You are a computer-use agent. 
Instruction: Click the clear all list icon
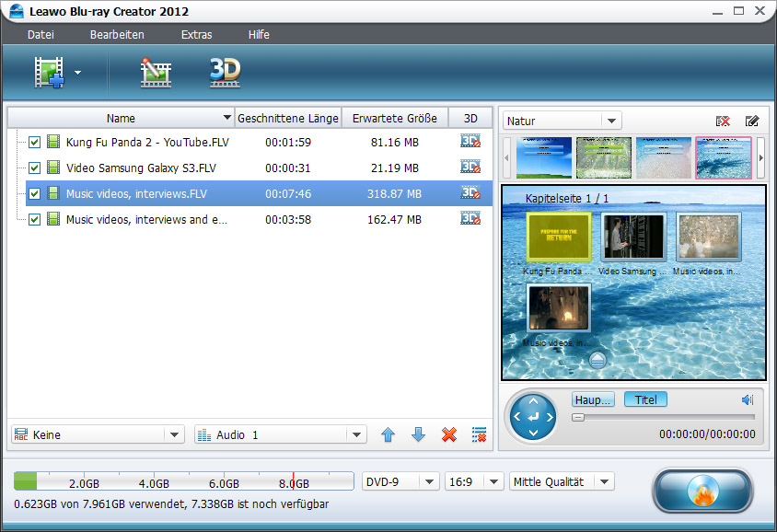coord(479,434)
